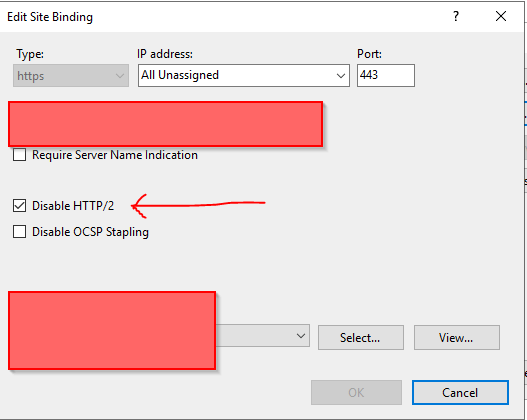Uncheck the Disable HTTP/2 checkbox
527x420 pixels.
pos(19,206)
